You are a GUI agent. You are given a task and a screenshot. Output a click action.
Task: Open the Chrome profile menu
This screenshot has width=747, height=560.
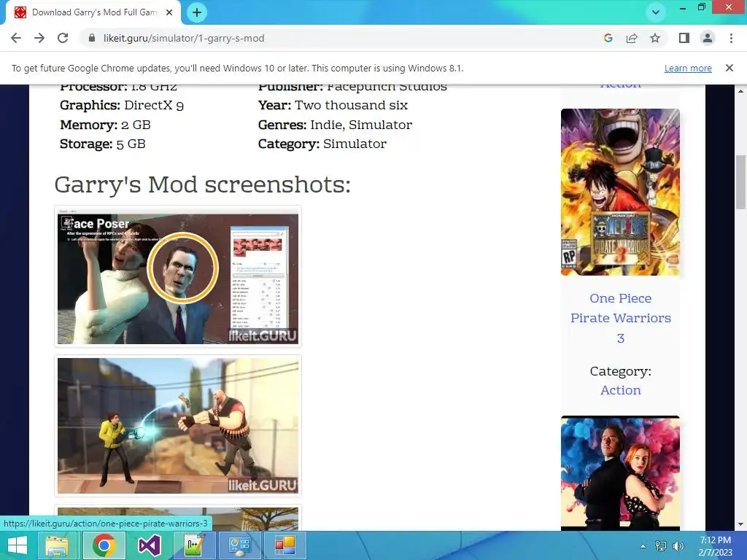point(708,38)
